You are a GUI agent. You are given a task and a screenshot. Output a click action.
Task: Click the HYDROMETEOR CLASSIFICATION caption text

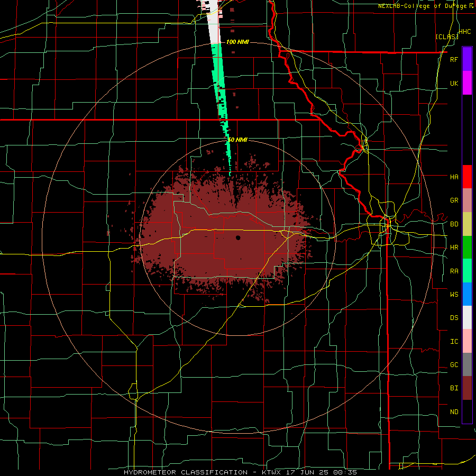point(186,472)
